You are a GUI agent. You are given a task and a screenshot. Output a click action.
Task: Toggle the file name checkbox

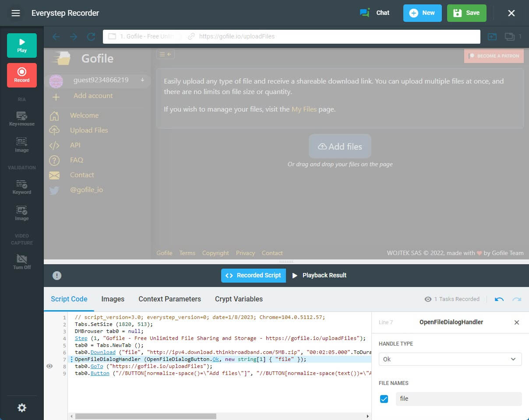pyautogui.click(x=384, y=399)
